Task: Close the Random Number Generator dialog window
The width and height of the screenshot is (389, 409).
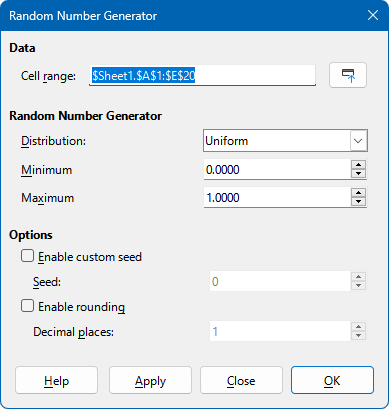Action: 373,15
